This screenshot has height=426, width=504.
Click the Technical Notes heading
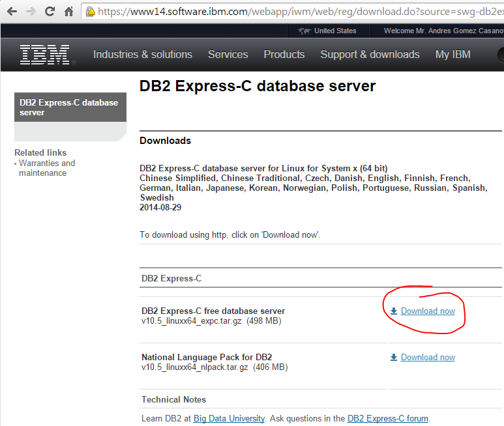click(x=173, y=400)
